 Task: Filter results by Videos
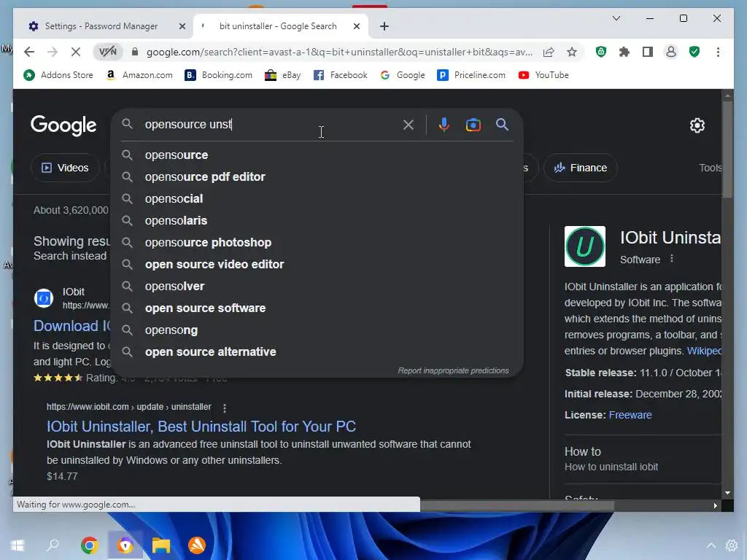tap(65, 168)
